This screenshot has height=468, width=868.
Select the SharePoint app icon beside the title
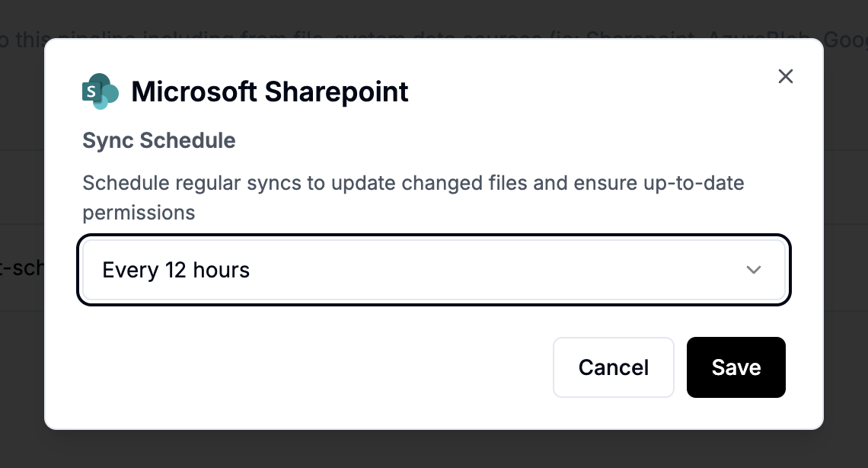(99, 91)
